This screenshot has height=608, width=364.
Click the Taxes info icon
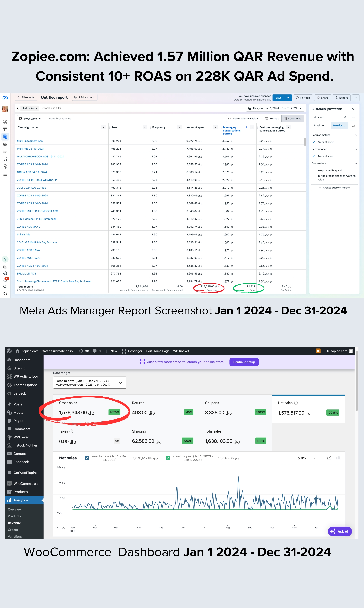point(71,431)
